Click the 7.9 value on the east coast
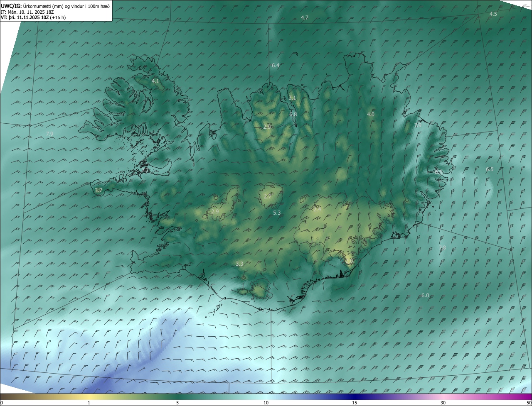This screenshot has height=406, width=532. (x=418, y=125)
